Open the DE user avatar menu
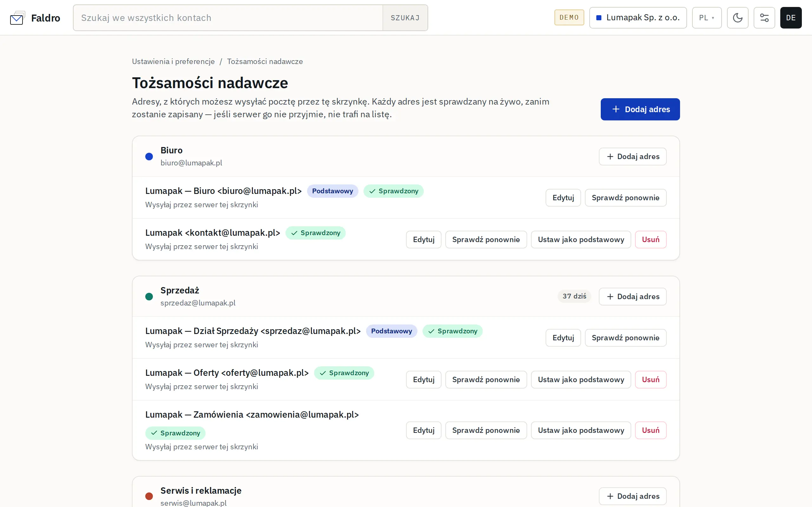The width and height of the screenshot is (812, 507). [790, 18]
